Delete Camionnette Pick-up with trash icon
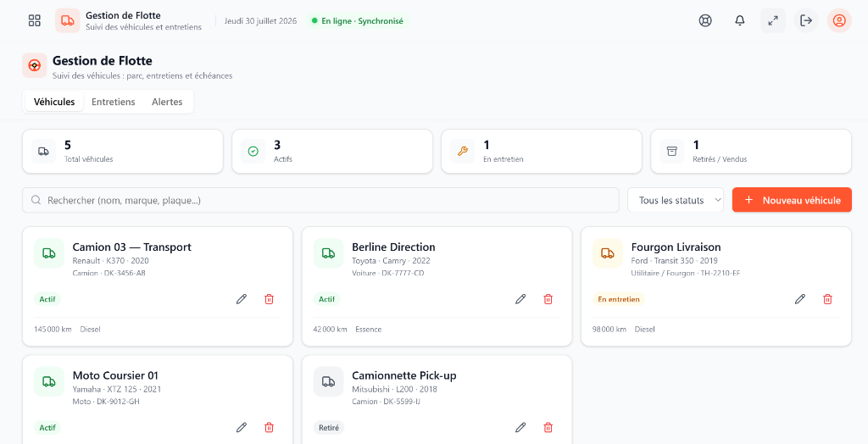This screenshot has width=868, height=444. pos(548,427)
